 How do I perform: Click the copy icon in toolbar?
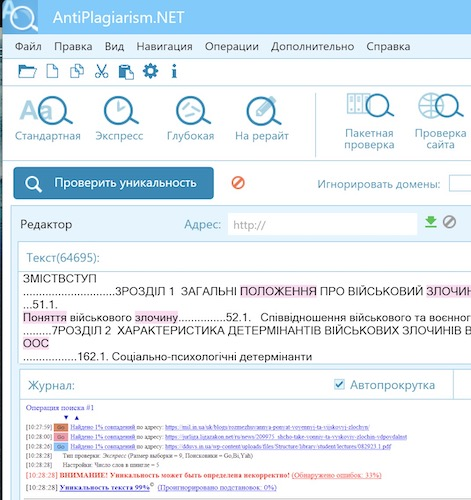coord(77,71)
